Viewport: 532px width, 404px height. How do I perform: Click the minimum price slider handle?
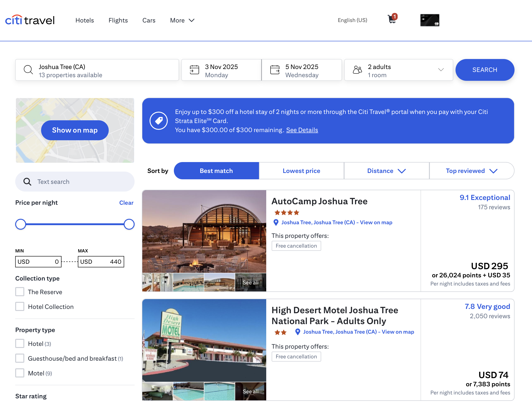tap(21, 224)
